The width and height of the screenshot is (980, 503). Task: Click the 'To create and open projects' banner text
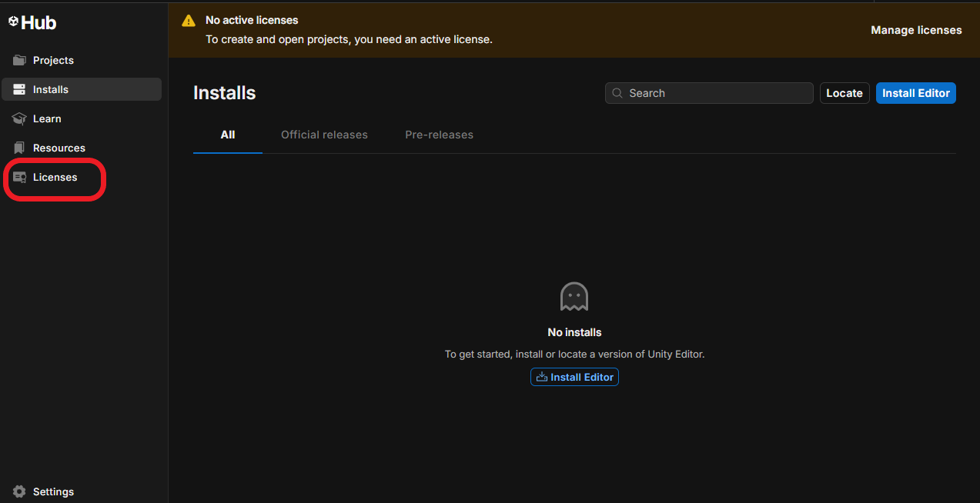[x=349, y=39]
